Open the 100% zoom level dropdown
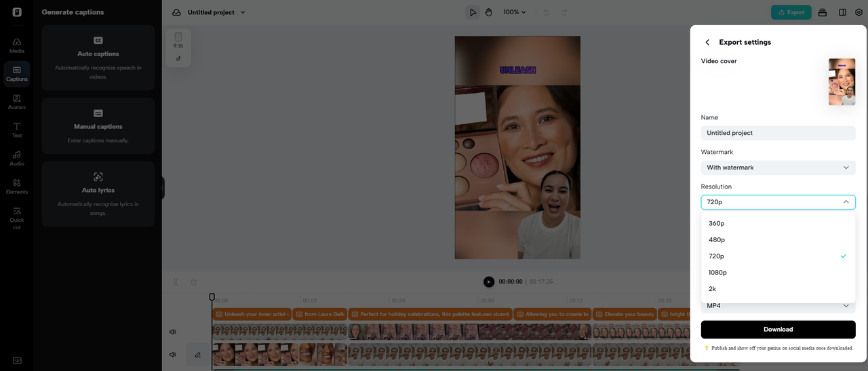The image size is (868, 371). click(x=515, y=12)
